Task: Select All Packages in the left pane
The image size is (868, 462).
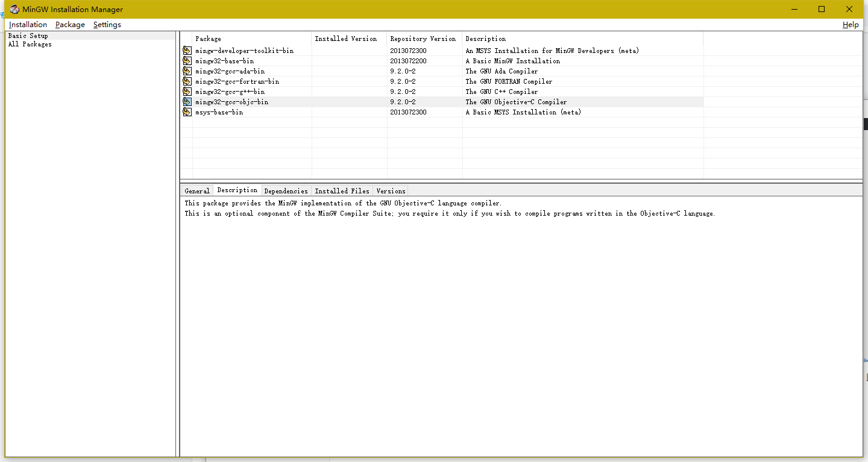Action: click(30, 44)
